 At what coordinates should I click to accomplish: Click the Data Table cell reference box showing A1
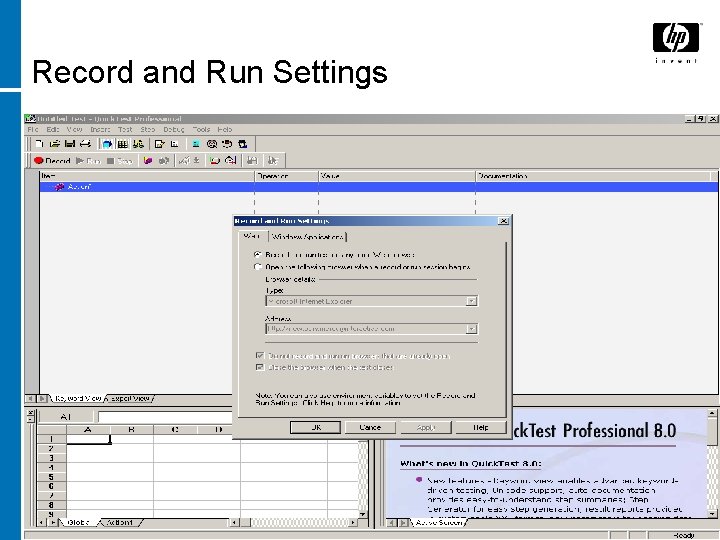(x=66, y=416)
